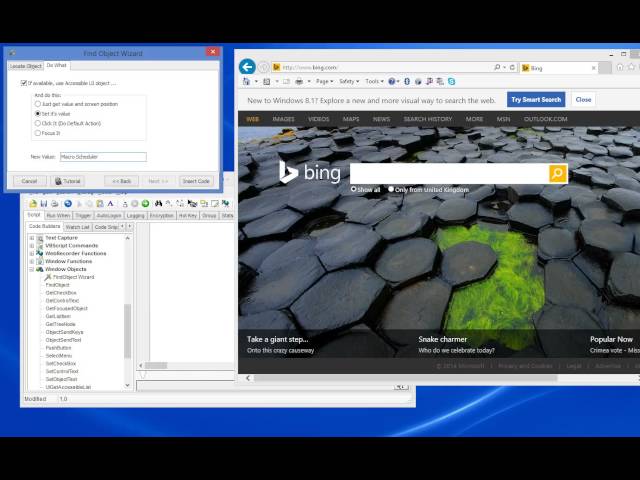Click the Bluetooth icon in IE command bar
Screen dimensions: 640x480
pyautogui.click(x=407, y=82)
